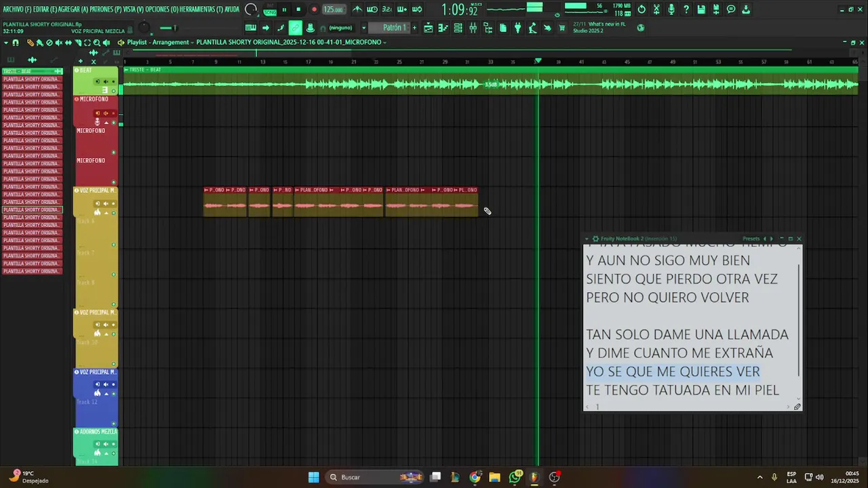Select the Playlist zoom magnifier tool
Viewport: 868px width, 488px height.
pyautogui.click(x=96, y=43)
